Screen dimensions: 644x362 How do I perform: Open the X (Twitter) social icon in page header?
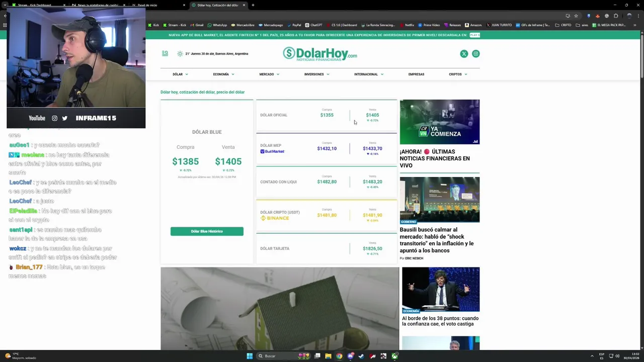(x=464, y=54)
